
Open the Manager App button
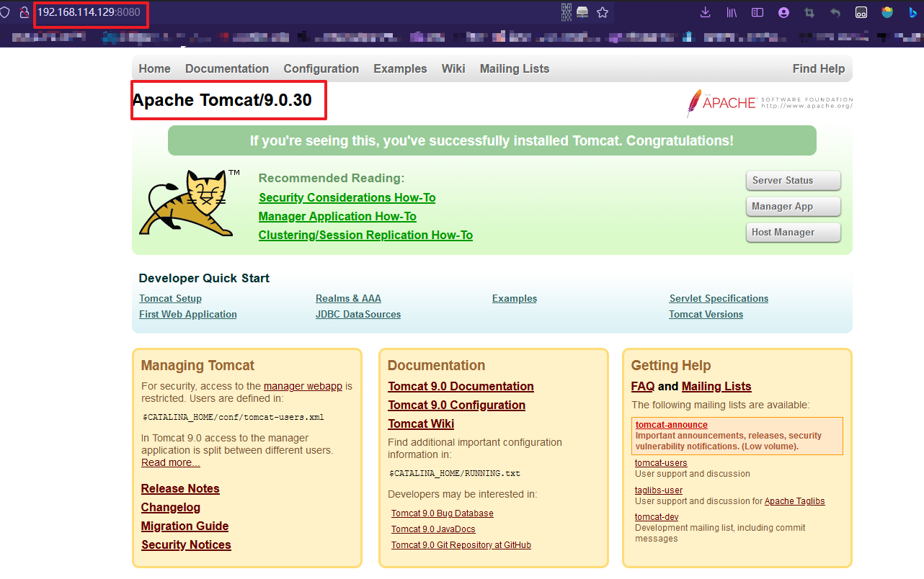tap(794, 206)
